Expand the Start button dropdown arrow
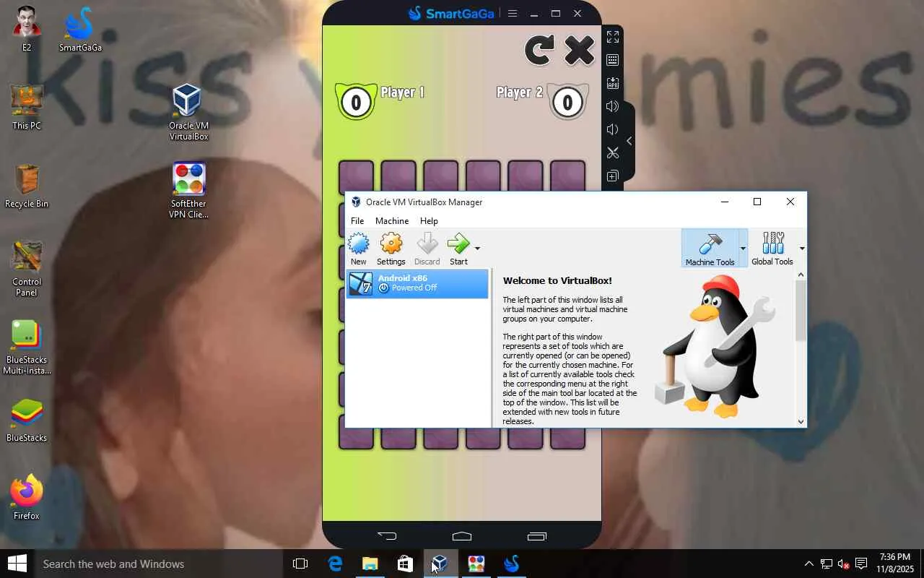 [477, 249]
